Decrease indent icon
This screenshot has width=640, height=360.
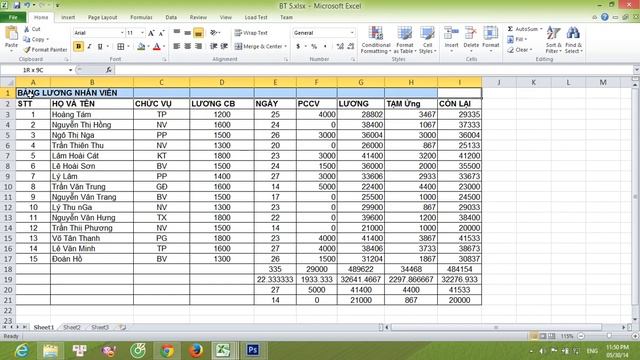(x=213, y=47)
